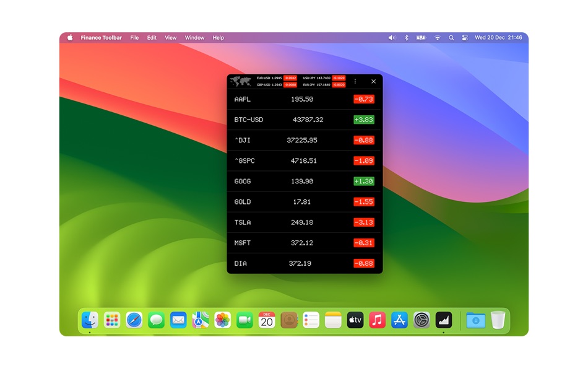The image size is (588, 368).
Task: Open App Store from the Dock
Action: tap(399, 320)
